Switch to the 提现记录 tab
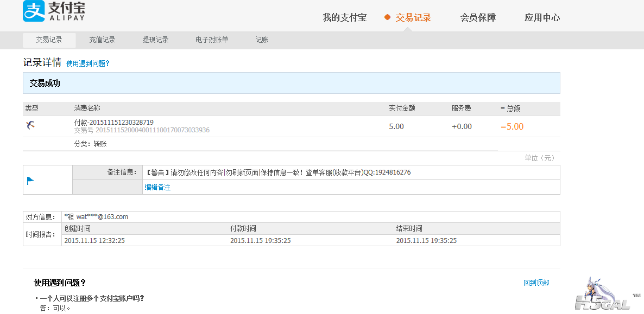Screen dimensions: 644x314 point(155,40)
